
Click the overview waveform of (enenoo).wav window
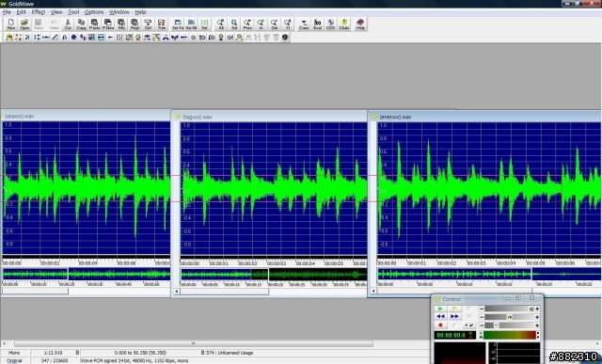point(489,274)
